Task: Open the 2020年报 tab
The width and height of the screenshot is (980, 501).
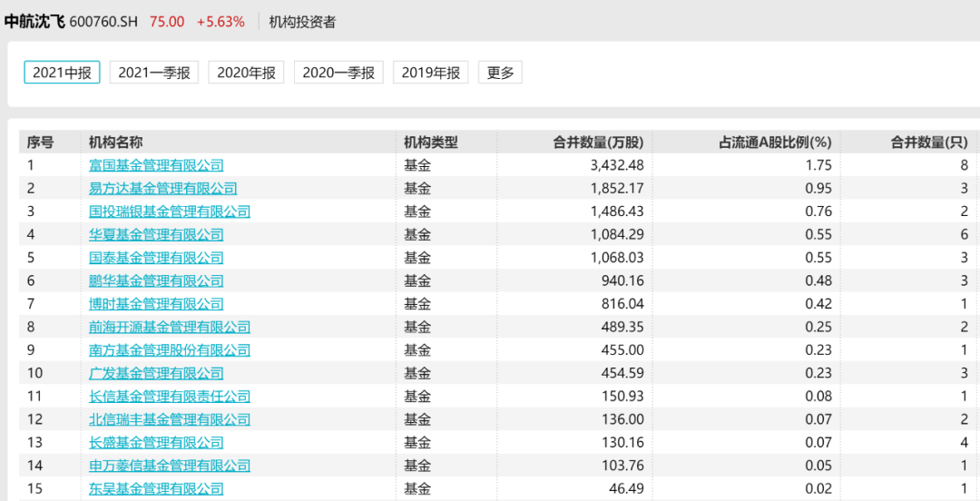Action: (x=246, y=73)
